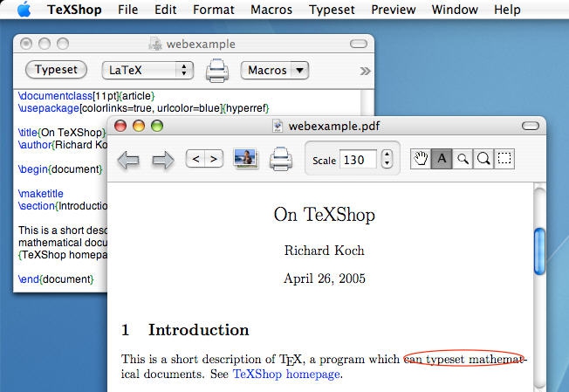The width and height of the screenshot is (569, 392).
Task: Select the small magnifying glass tool
Action: (463, 159)
